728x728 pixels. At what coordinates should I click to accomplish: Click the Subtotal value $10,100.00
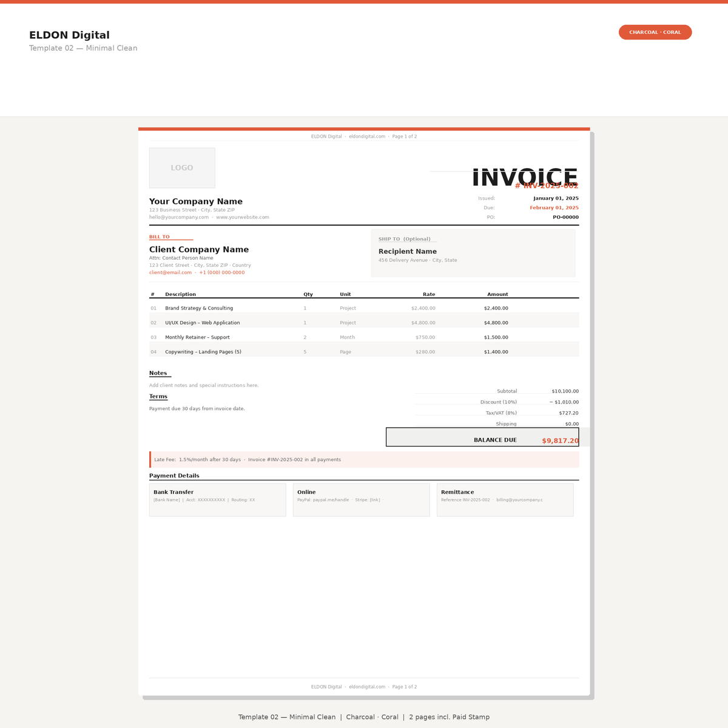[x=565, y=391]
